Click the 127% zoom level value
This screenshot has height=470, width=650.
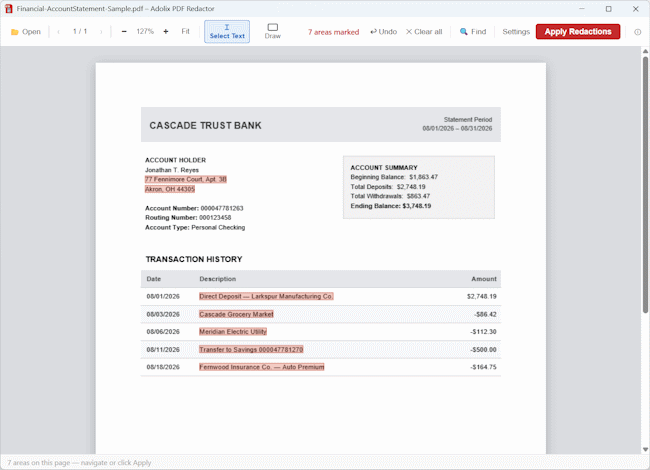pyautogui.click(x=145, y=31)
